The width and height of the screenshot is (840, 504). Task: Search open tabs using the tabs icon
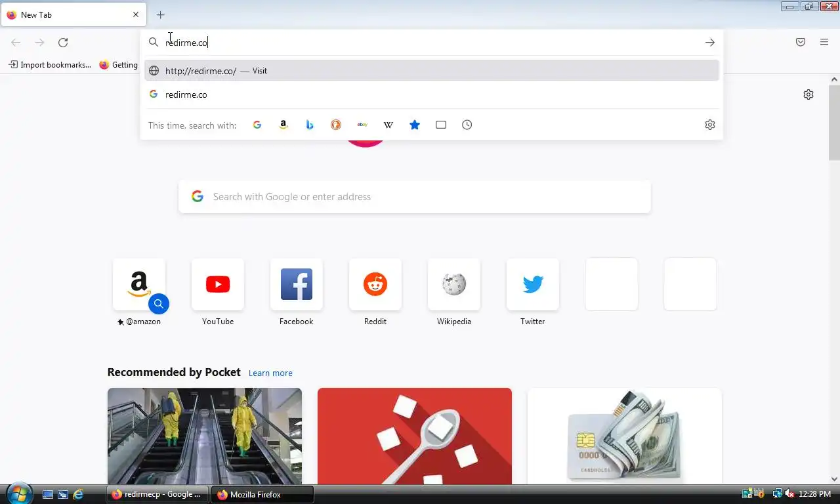tap(441, 125)
